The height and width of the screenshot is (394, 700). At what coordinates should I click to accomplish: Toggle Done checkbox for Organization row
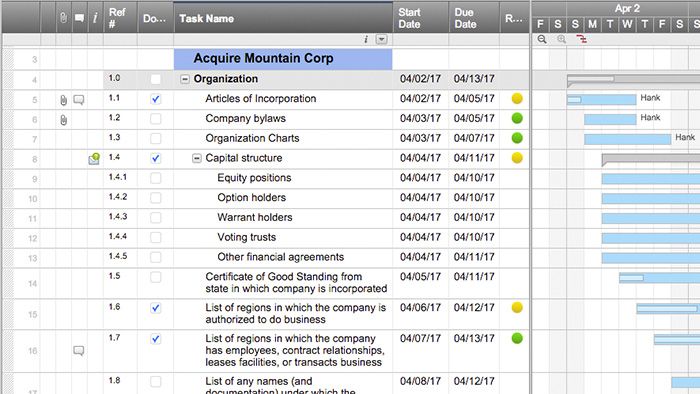(x=155, y=79)
